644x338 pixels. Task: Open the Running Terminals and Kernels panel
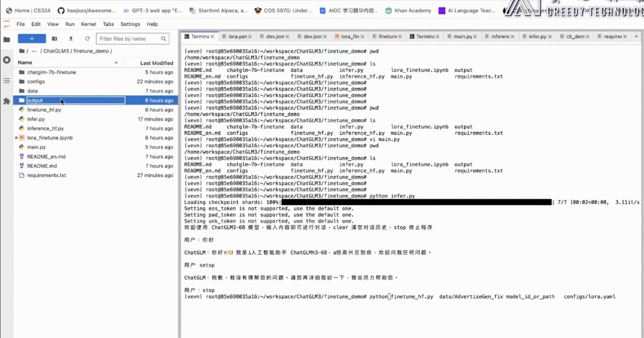tap(7, 60)
